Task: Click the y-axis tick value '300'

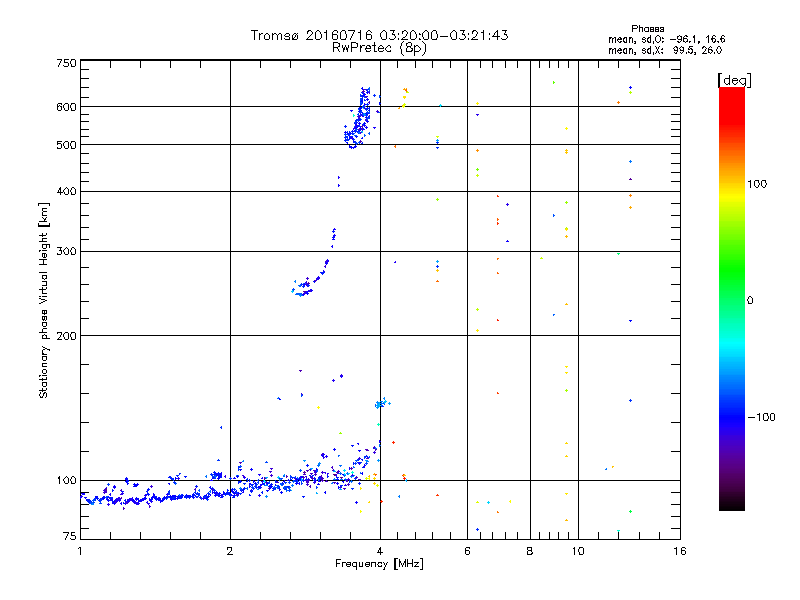Action: pos(66,252)
